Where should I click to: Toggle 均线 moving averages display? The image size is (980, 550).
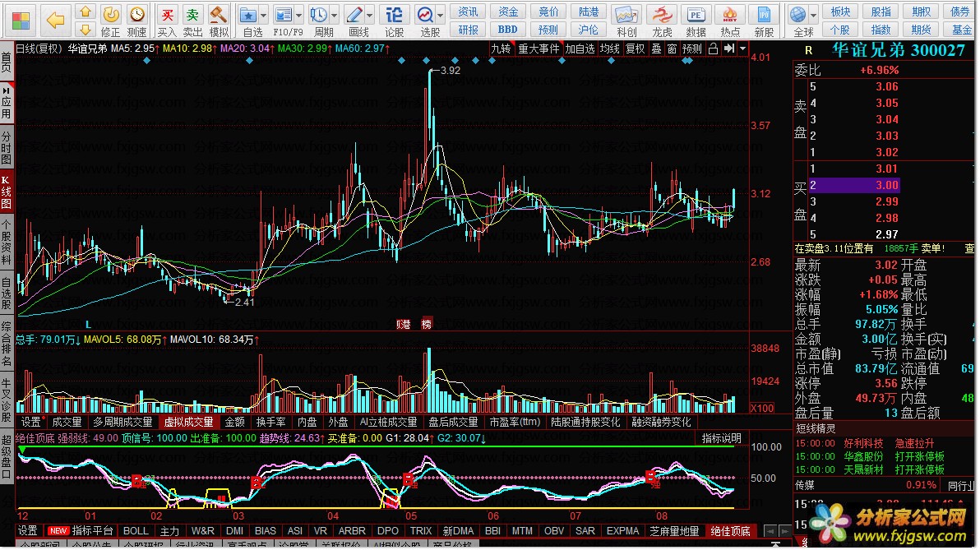pyautogui.click(x=610, y=49)
